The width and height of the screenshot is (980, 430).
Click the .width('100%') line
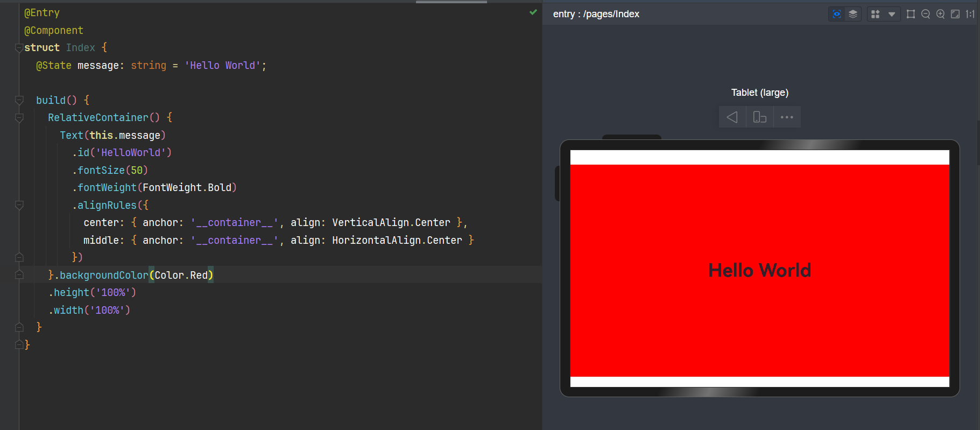(x=89, y=310)
